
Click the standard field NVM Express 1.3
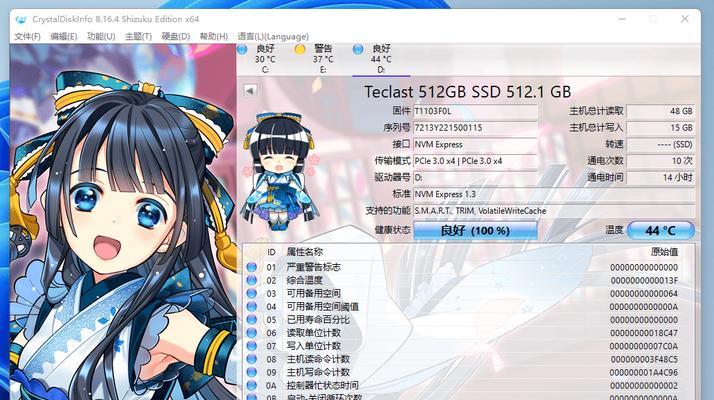coord(554,194)
